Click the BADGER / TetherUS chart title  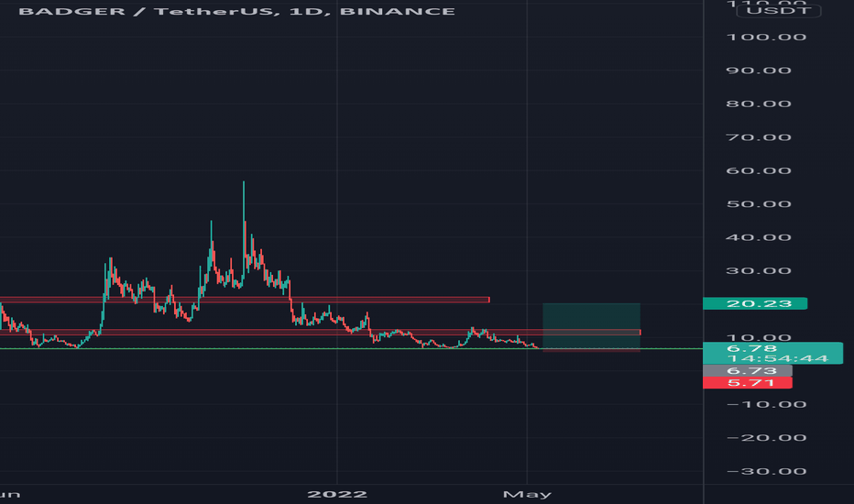coord(236,11)
